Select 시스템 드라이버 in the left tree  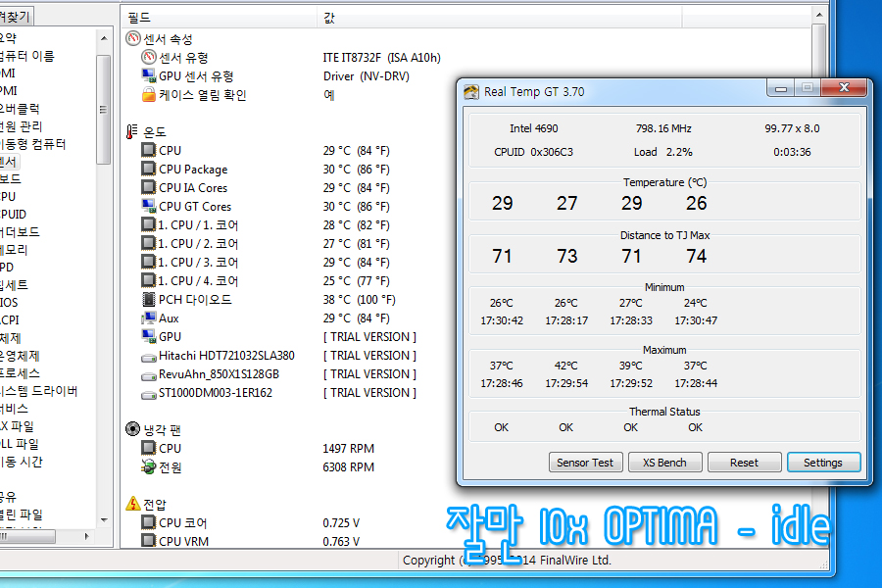[38, 391]
